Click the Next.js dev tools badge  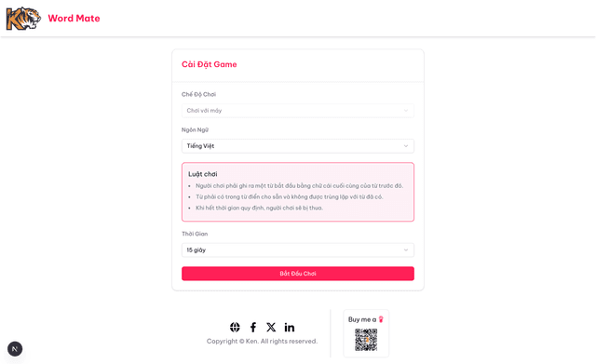coord(15,349)
